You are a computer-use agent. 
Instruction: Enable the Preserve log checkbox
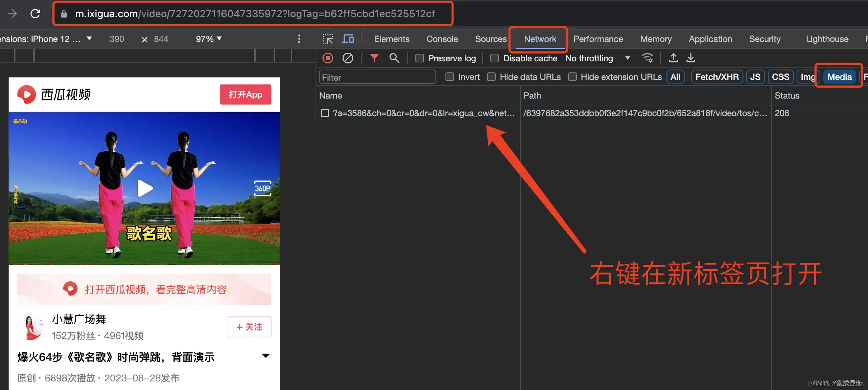(420, 58)
